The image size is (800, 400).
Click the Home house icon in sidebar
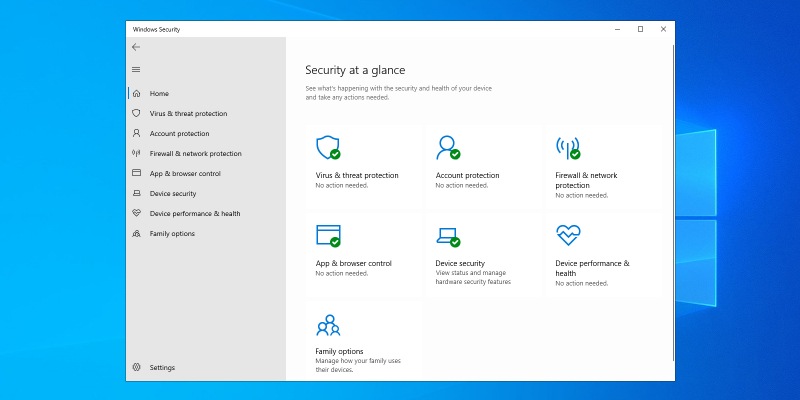[x=136, y=93]
